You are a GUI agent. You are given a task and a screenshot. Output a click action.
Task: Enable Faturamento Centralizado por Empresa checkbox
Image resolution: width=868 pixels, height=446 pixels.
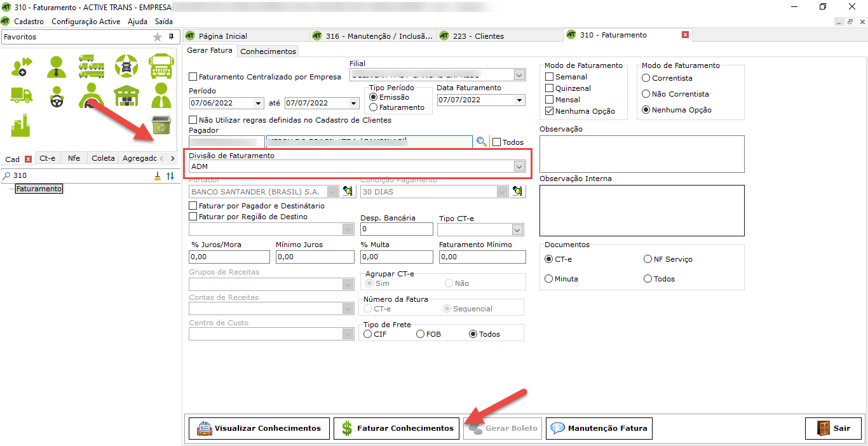pos(193,77)
